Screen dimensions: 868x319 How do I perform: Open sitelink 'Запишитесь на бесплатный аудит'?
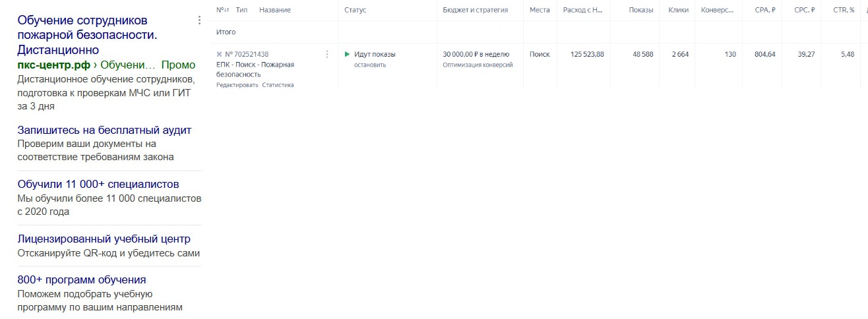(104, 130)
